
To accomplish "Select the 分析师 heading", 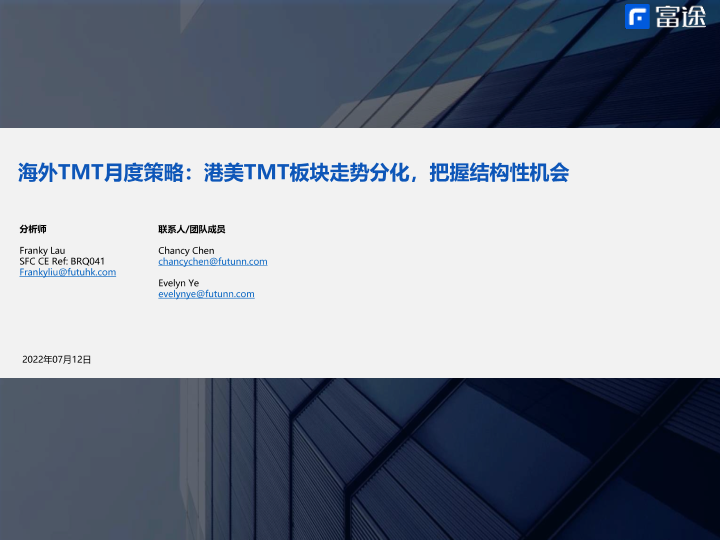I will point(33,229).
